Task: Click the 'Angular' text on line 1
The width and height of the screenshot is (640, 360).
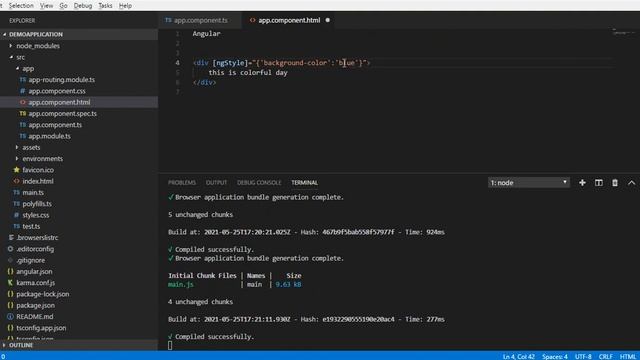Action: pyautogui.click(x=206, y=34)
